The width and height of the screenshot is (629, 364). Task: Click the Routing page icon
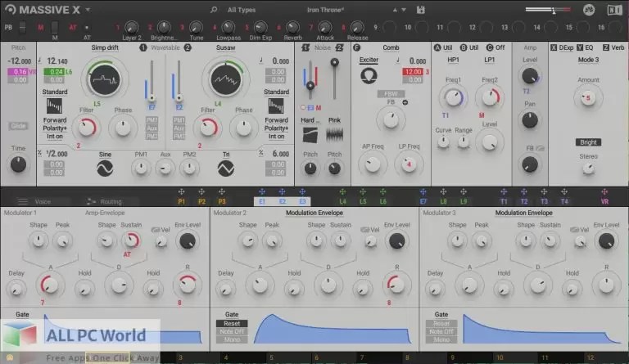(91, 201)
